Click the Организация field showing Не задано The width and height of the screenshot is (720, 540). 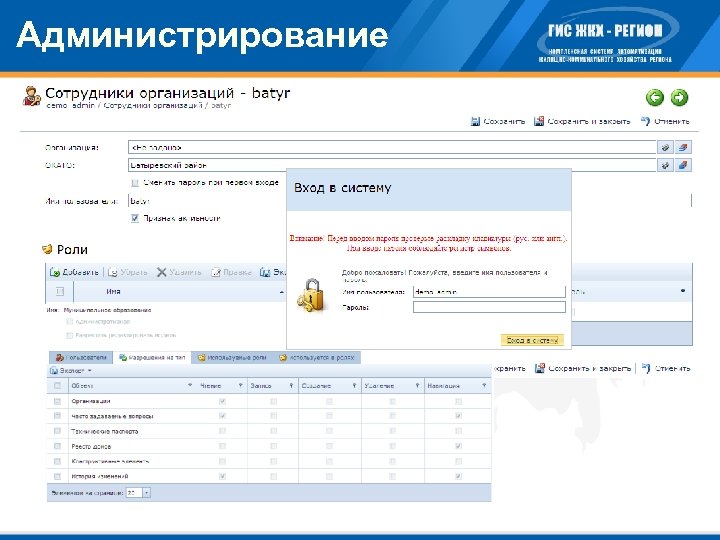point(392,147)
